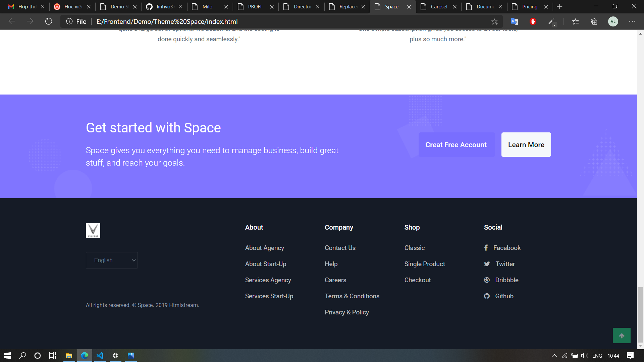The image size is (644, 362).
Task: Click the Github icon in the footer
Action: tap(487, 296)
